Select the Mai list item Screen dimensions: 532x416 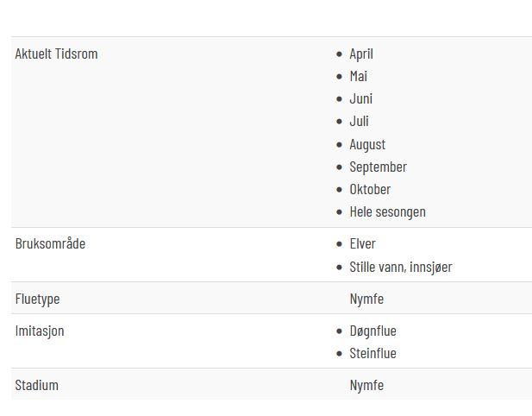pos(359,76)
